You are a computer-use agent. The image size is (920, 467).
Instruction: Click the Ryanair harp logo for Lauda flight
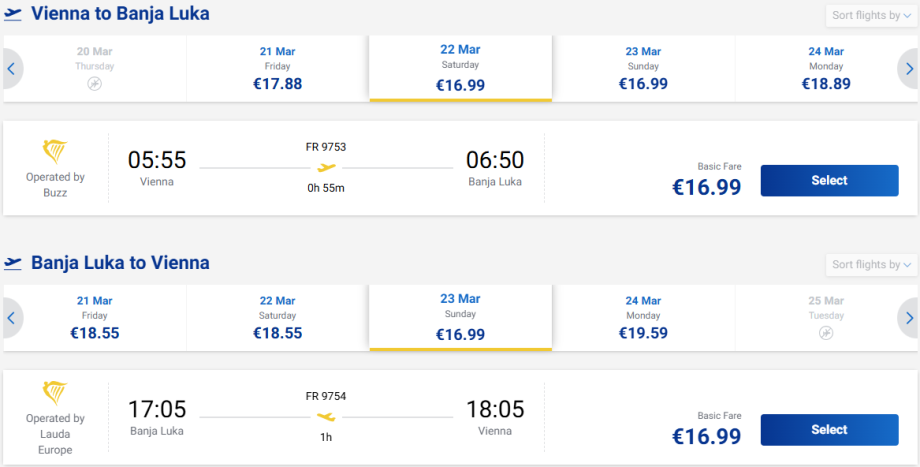point(55,392)
